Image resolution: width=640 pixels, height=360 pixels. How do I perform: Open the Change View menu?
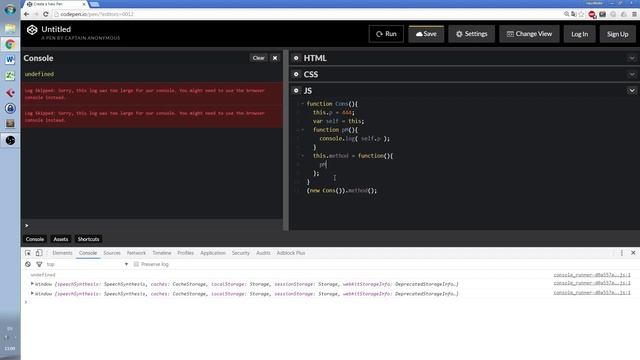pyautogui.click(x=529, y=34)
